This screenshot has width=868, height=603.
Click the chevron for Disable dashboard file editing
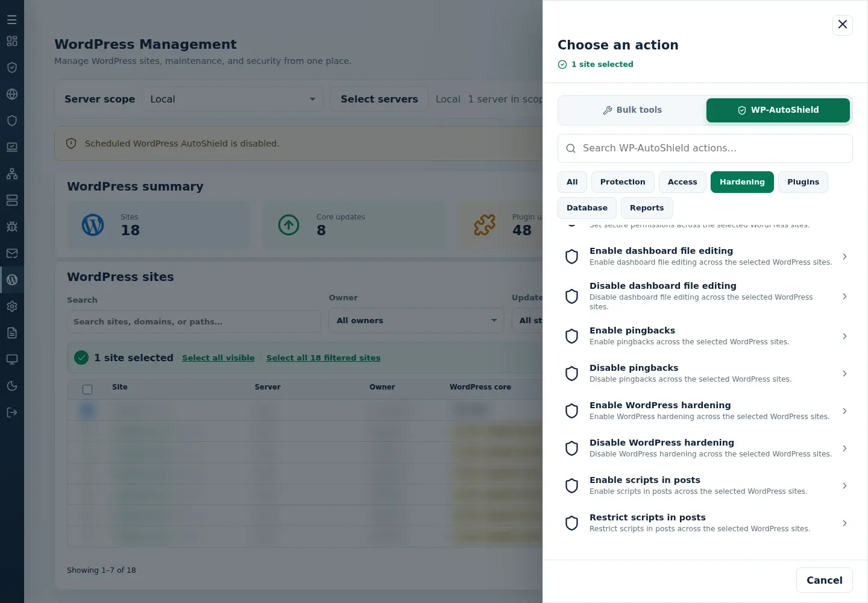coord(844,297)
